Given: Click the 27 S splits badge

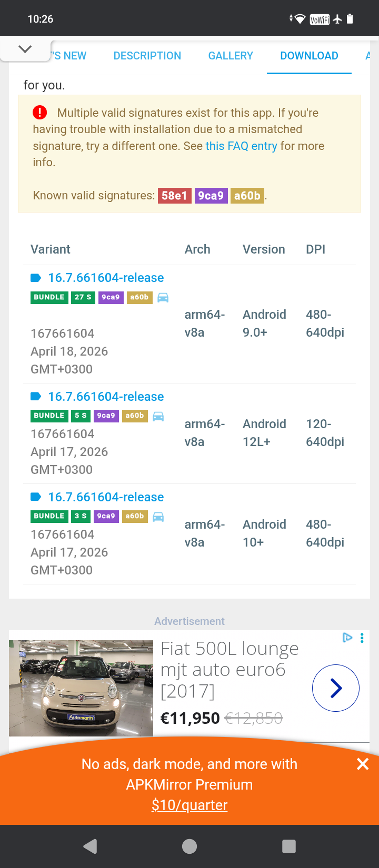Looking at the screenshot, I should (83, 297).
